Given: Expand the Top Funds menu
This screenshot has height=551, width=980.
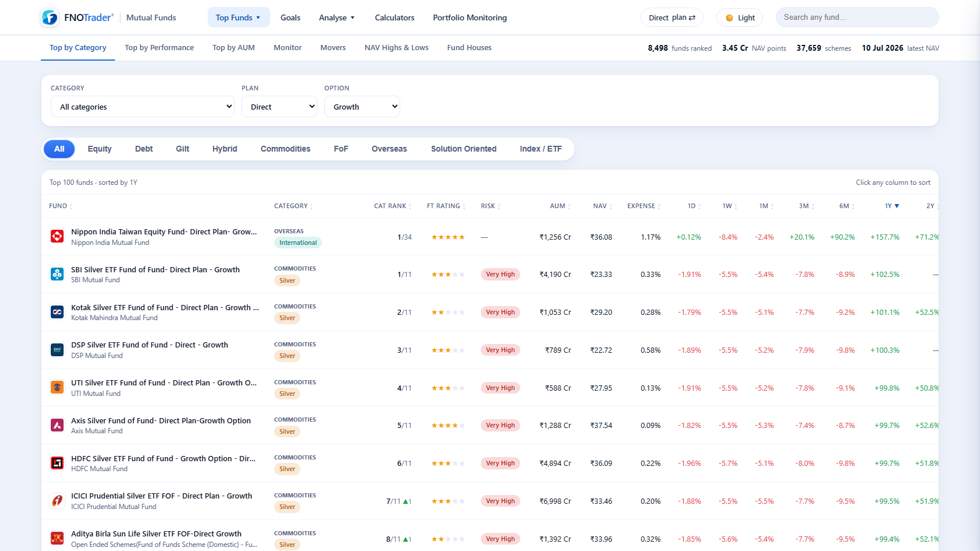Looking at the screenshot, I should click(x=239, y=17).
